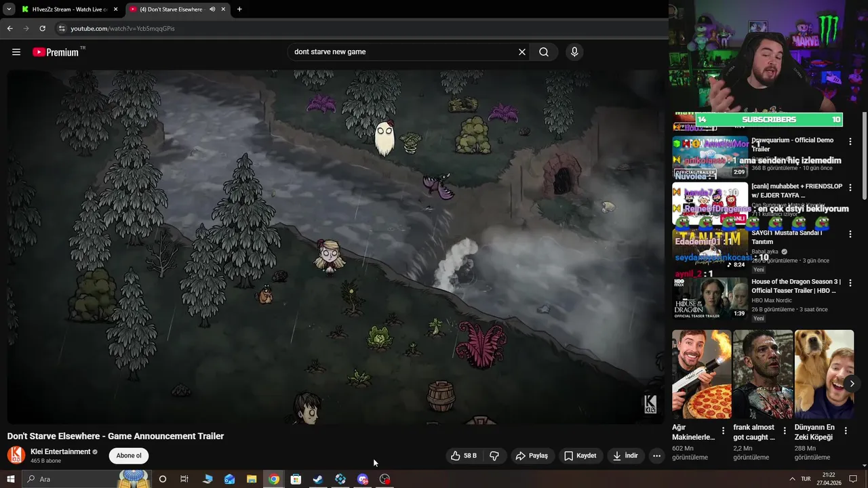Open Dünyanın En Zeki Köpeği short
Screen dimensions: 868x488
[824, 374]
